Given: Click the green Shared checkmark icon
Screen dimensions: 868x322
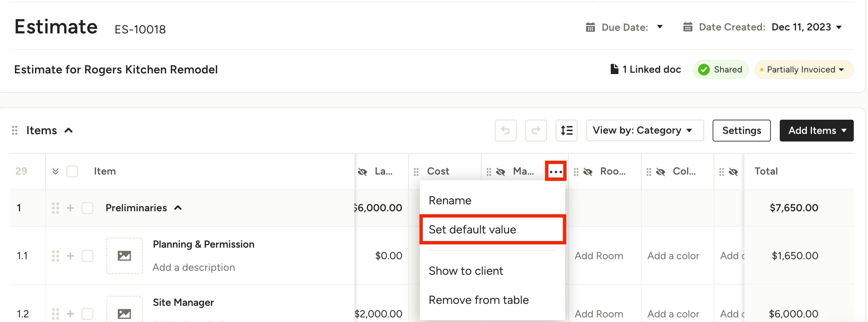Looking at the screenshot, I should click(704, 69).
